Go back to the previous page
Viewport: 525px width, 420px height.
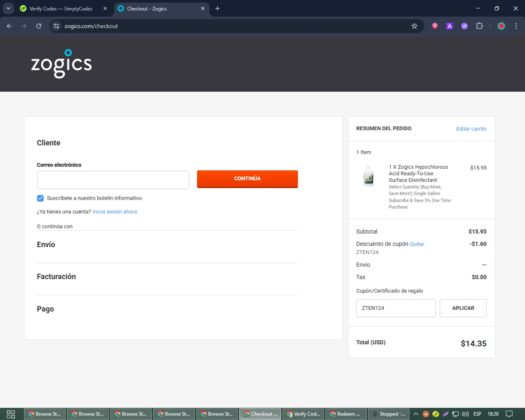(x=9, y=26)
